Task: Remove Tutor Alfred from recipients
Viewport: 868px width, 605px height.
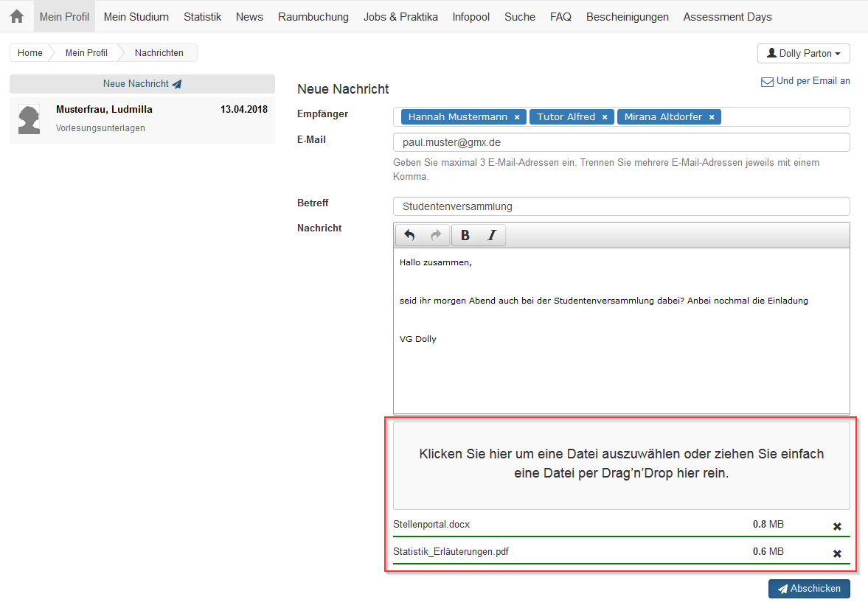Action: [605, 117]
